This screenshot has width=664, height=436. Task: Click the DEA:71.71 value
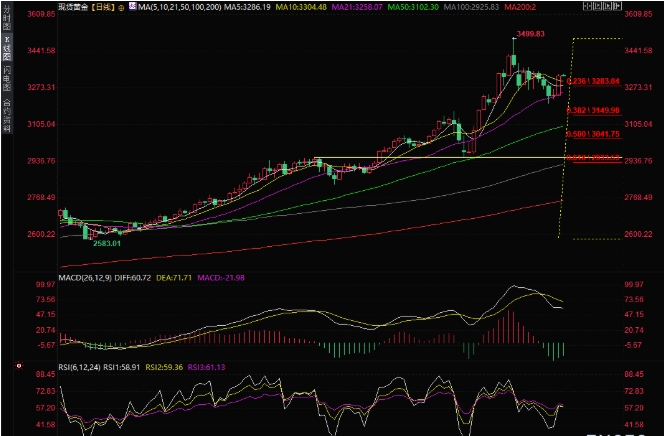[174, 278]
